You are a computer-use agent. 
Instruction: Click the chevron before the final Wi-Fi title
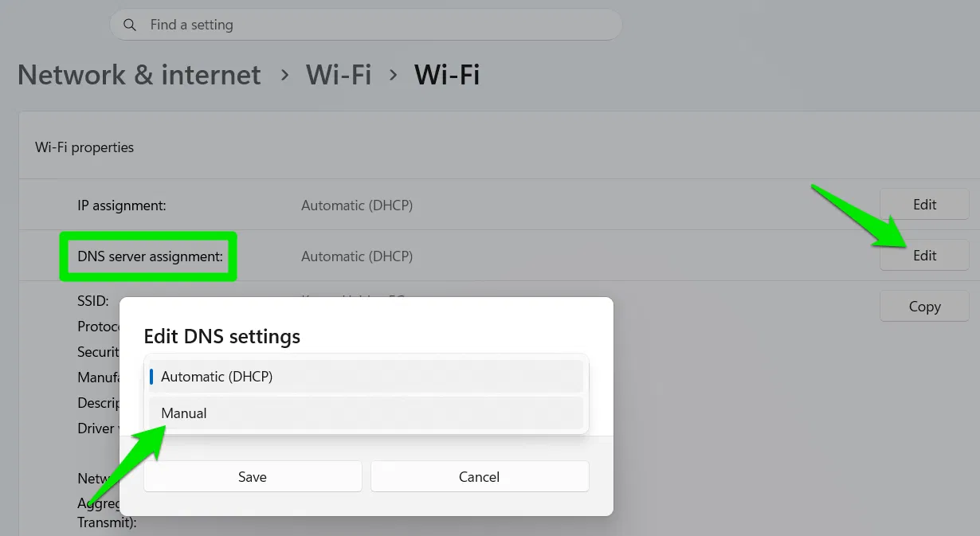pos(393,76)
